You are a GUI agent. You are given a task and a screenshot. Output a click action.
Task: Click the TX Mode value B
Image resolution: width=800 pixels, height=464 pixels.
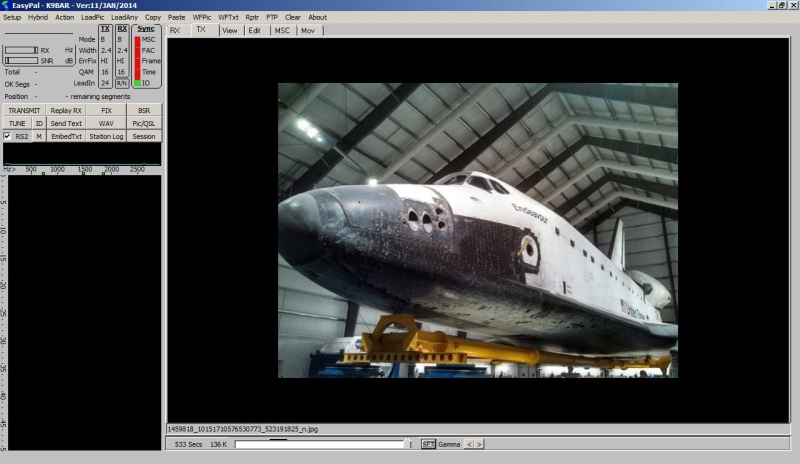[x=103, y=39]
